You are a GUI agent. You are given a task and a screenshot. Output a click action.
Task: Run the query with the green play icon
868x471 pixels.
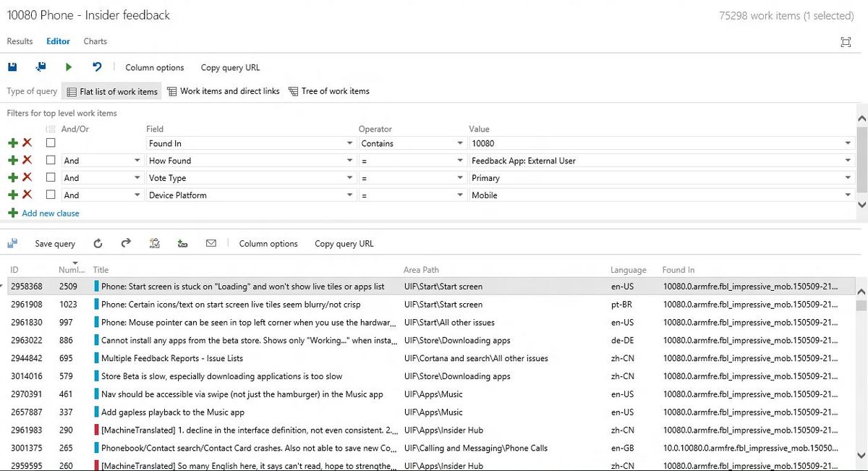pos(69,67)
